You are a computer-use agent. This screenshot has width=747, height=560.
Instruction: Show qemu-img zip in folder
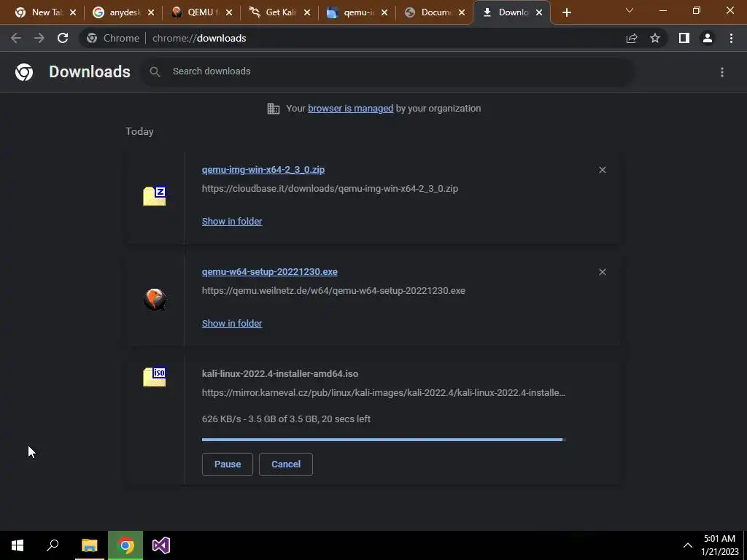point(232,221)
